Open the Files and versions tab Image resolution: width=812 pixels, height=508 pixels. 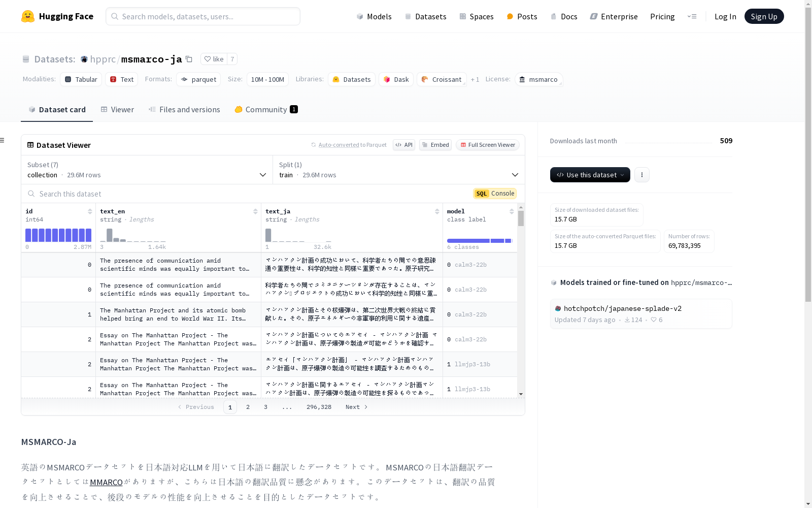184,110
